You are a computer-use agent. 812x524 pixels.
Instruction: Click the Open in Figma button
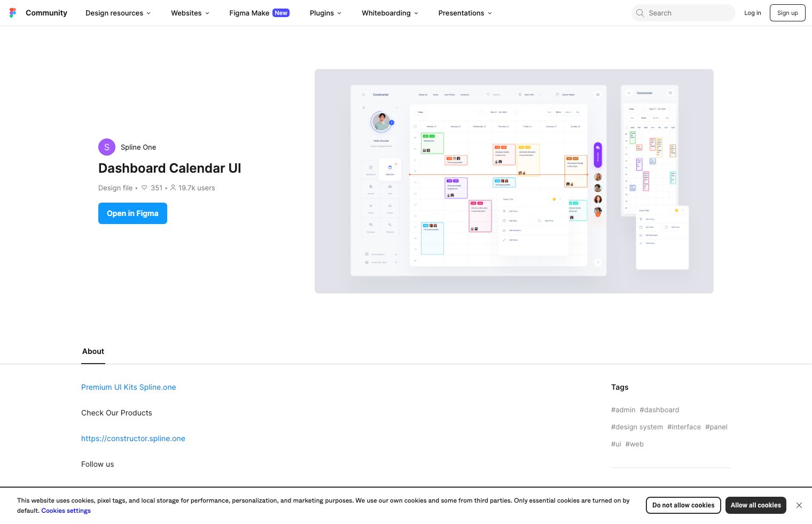point(132,213)
